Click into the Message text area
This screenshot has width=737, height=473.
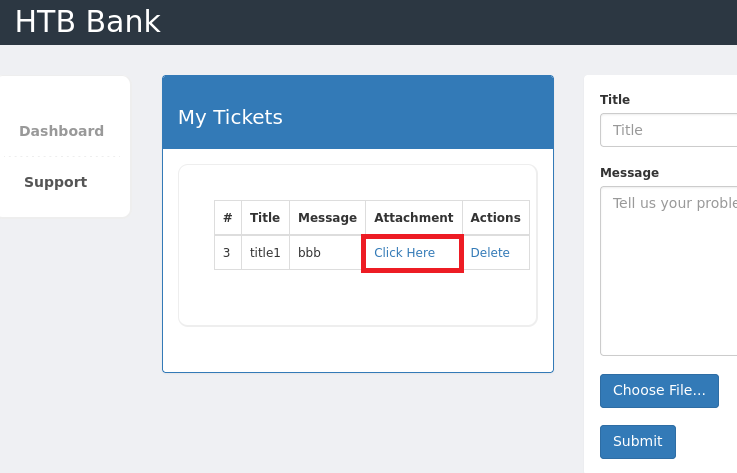pos(668,270)
